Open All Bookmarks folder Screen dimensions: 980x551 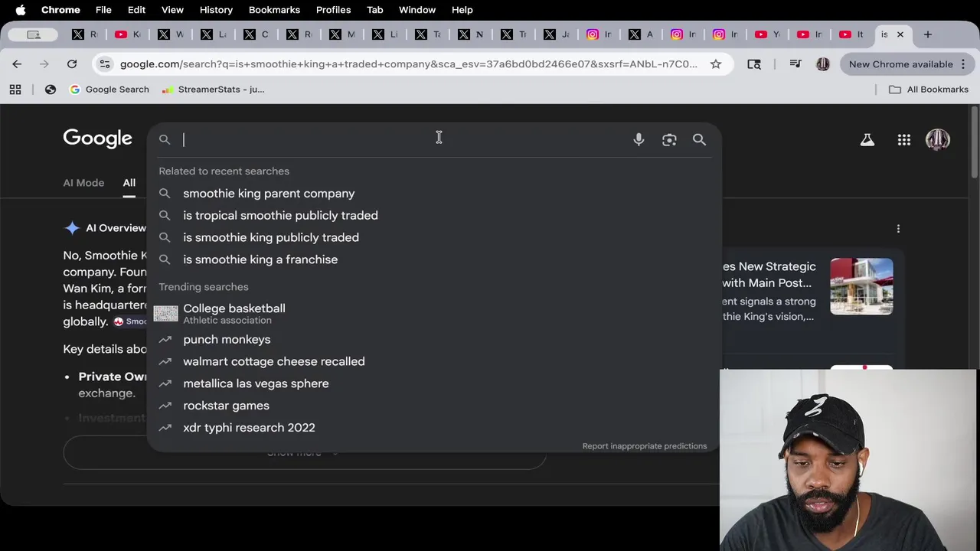[x=929, y=90]
